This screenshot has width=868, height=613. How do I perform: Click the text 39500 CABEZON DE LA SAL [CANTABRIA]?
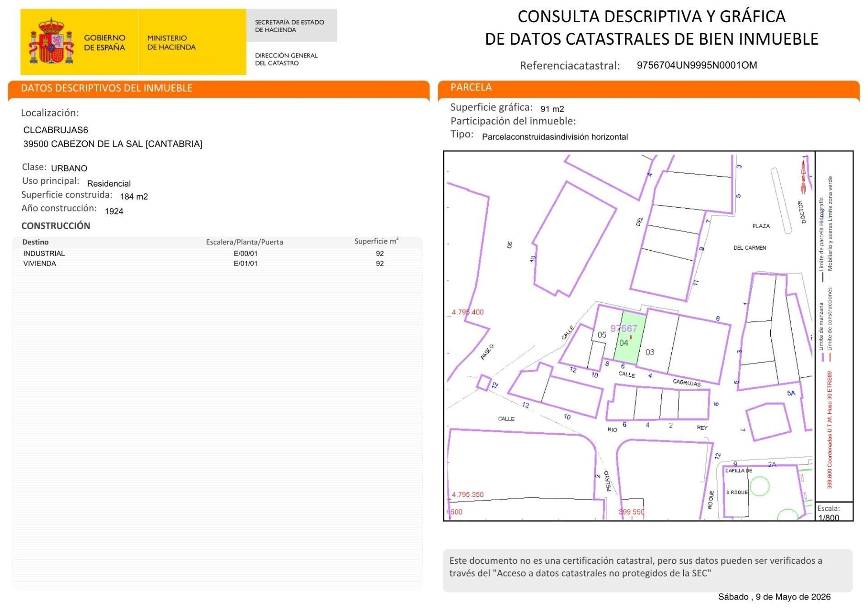(113, 144)
